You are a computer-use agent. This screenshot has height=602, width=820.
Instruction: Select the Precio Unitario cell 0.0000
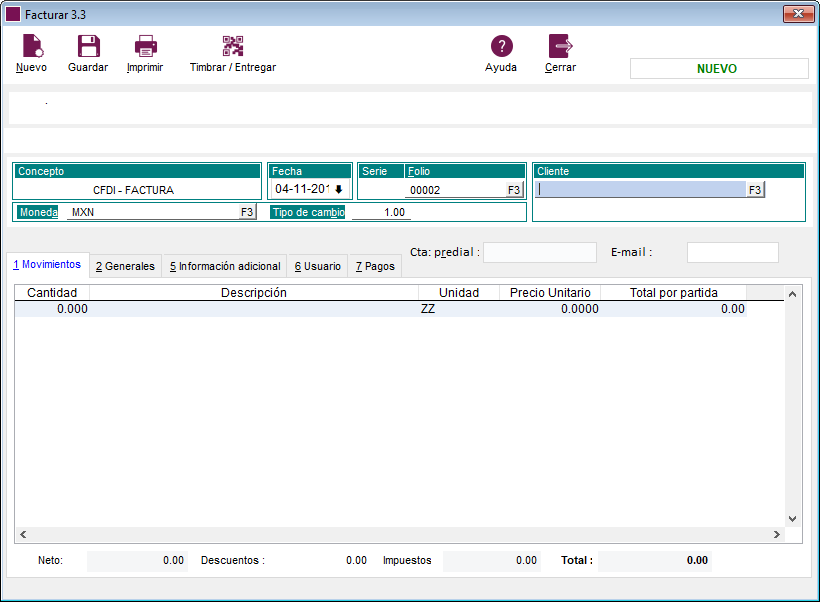point(550,309)
